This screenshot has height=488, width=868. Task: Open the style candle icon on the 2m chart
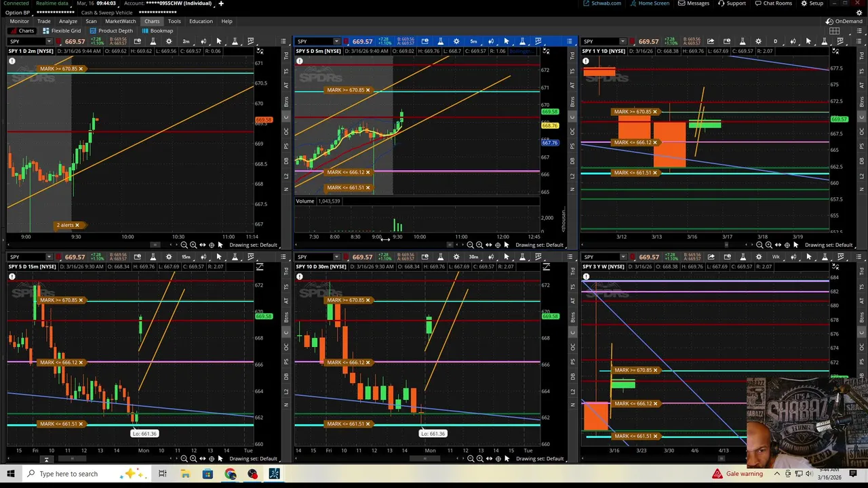pos(203,41)
